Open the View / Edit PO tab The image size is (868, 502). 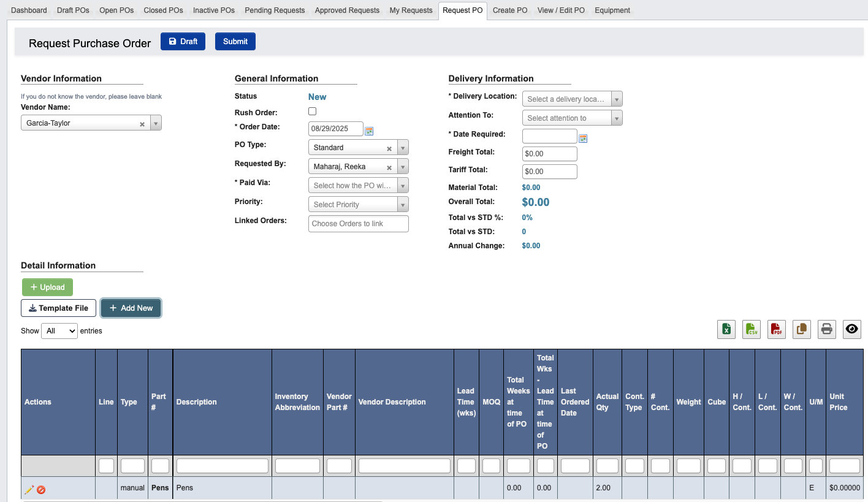561,10
